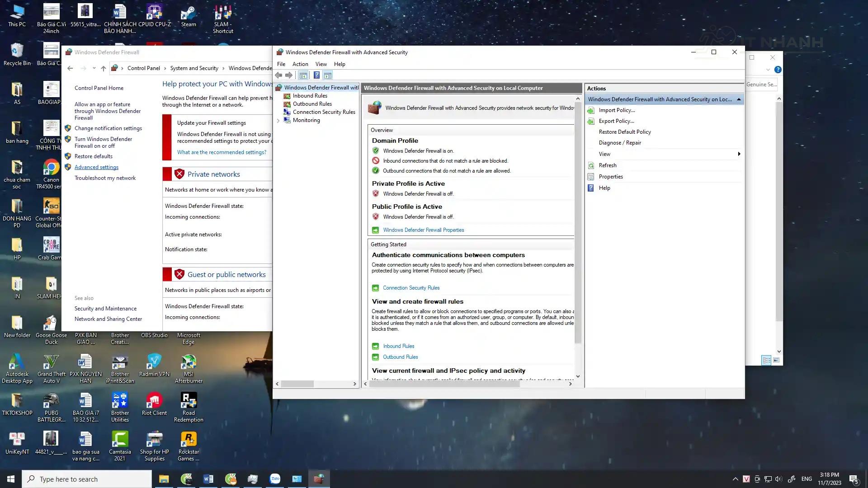Click the Show/Hide Action Pane toolbar icon
Screen dimensions: 868x488
328,75
